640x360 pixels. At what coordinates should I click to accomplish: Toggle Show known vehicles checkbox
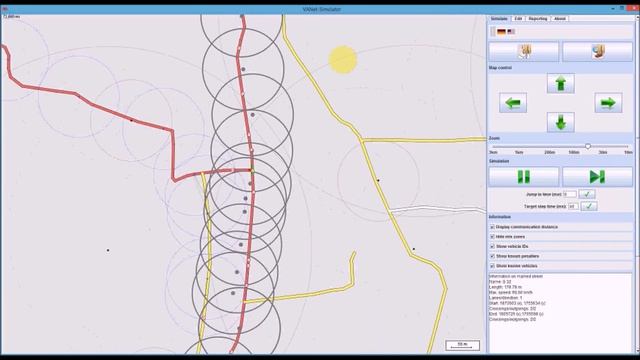click(x=492, y=266)
